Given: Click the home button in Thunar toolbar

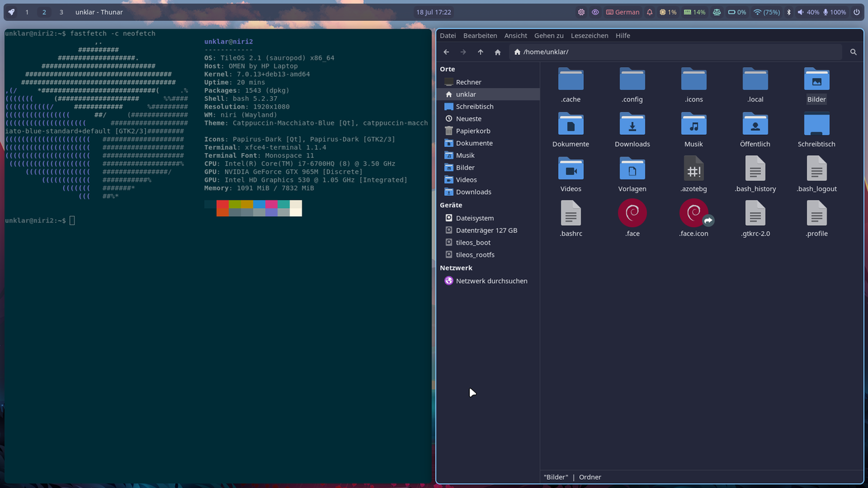Looking at the screenshot, I should pos(498,52).
